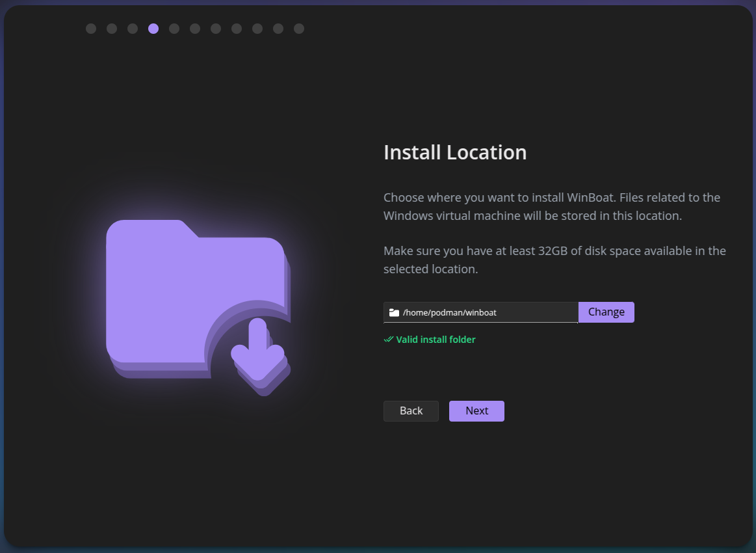Image resolution: width=756 pixels, height=553 pixels.
Task: Click the Install Location heading
Action: tap(455, 152)
